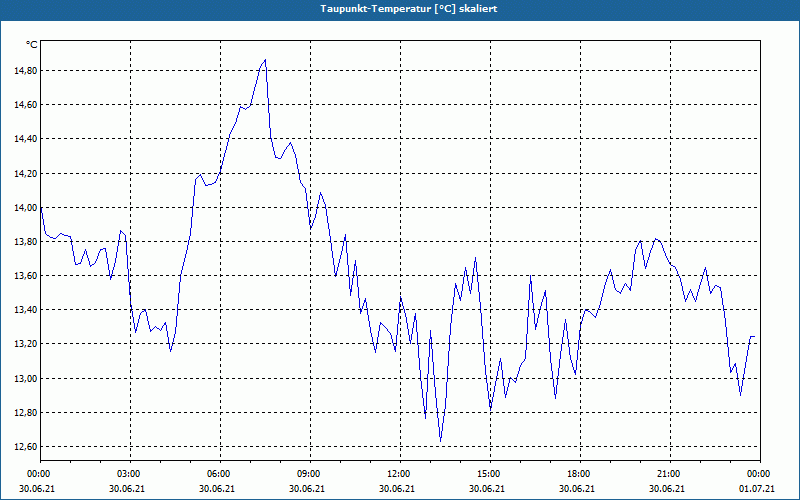Click the 14,20 y-axis label

click(26, 173)
